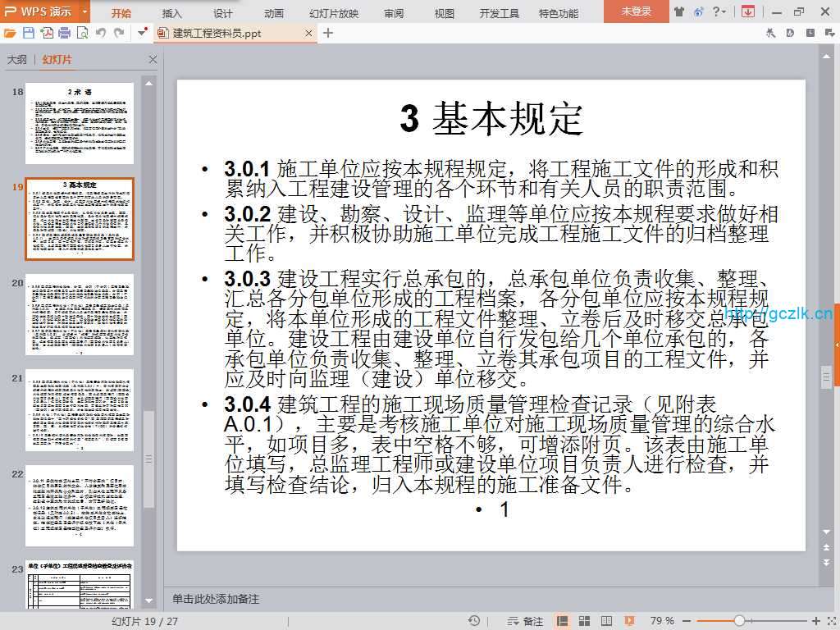Viewport: 840px width, 630px height.
Task: Click the Undo arrow
Action: point(101,34)
